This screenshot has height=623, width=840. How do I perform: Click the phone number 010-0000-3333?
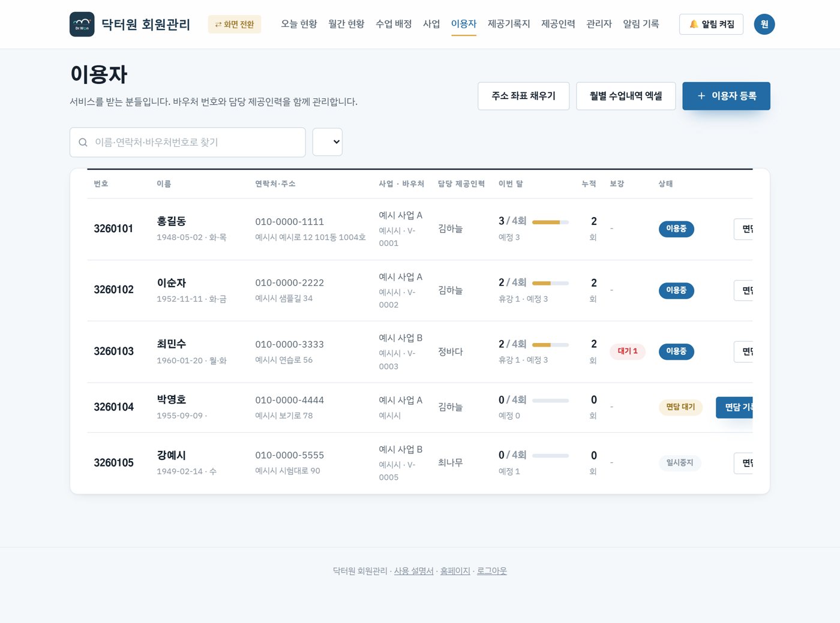[x=289, y=345]
